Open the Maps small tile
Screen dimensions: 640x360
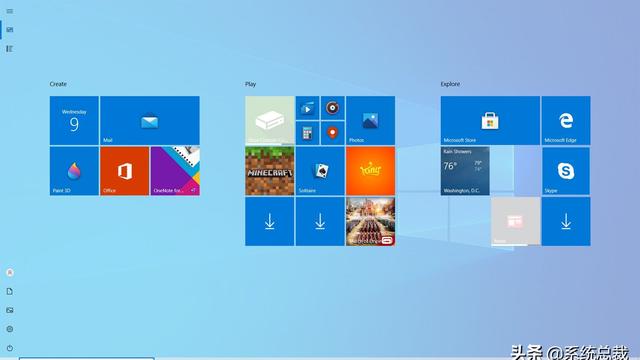pos(333,133)
